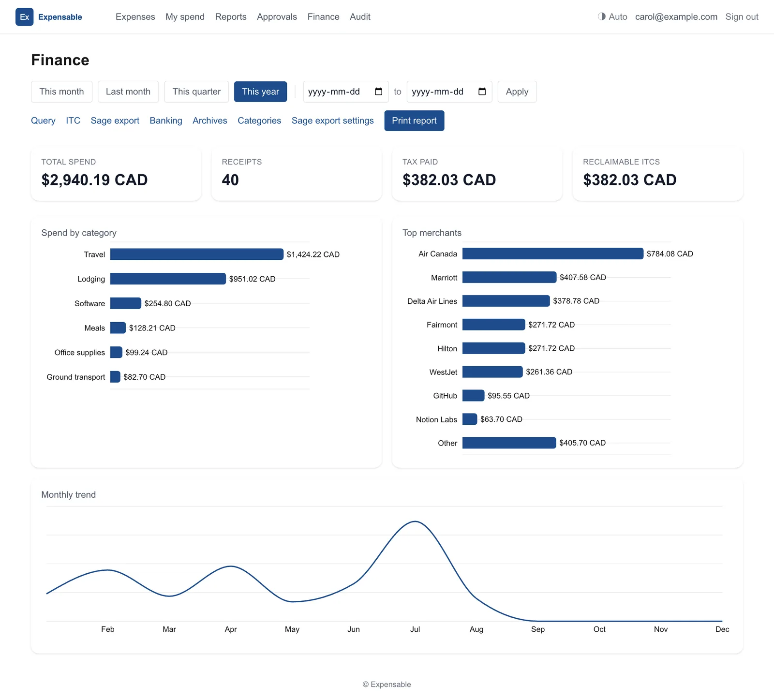
Task: Click the Travel spend bar
Action: pyautogui.click(x=196, y=254)
